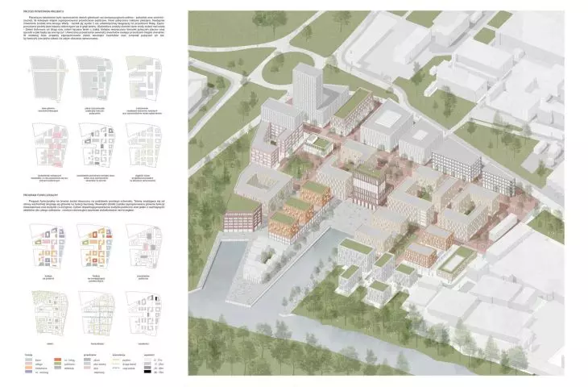Click the green roundabout island near the tower

point(288,68)
